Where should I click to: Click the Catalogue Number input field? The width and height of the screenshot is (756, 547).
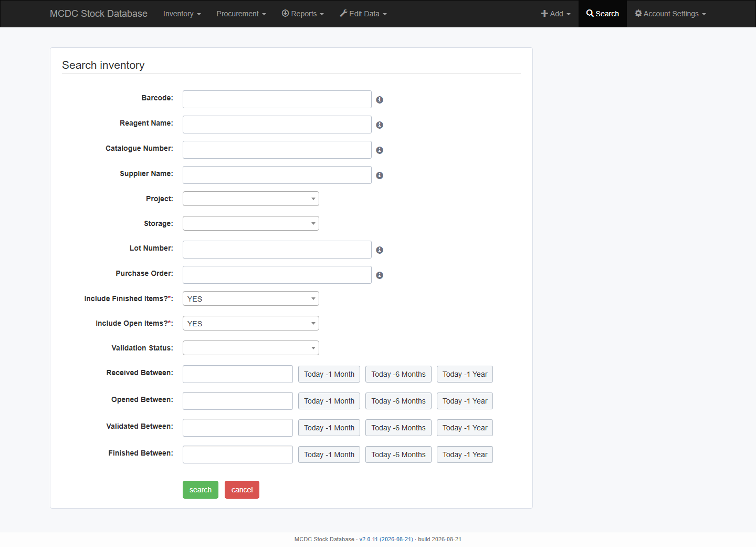click(277, 150)
